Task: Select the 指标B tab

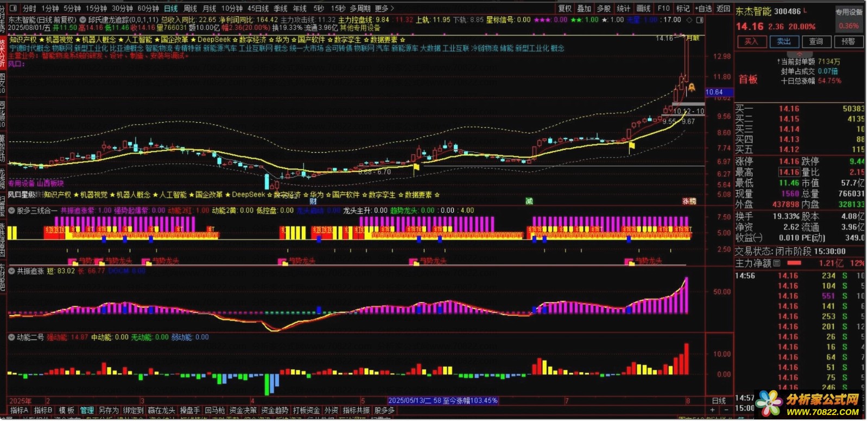Action: (x=43, y=410)
